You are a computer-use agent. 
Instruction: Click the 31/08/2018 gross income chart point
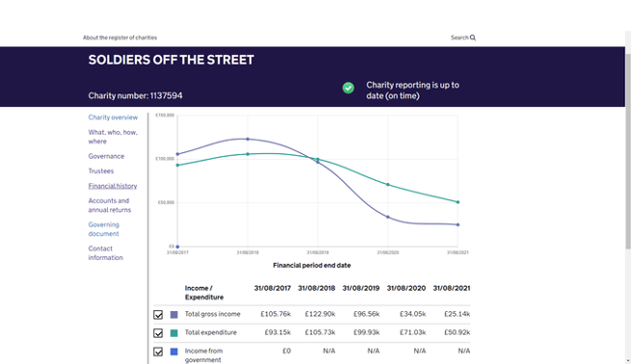point(248,140)
